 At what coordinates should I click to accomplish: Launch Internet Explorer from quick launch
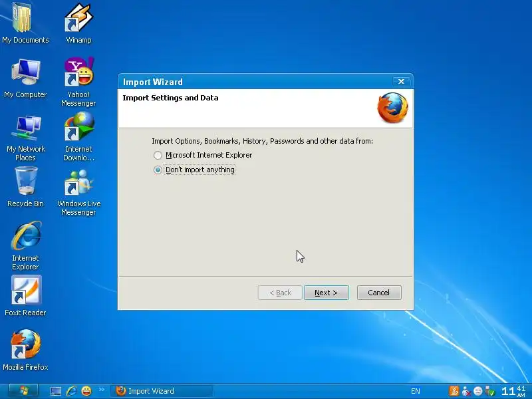click(x=71, y=391)
